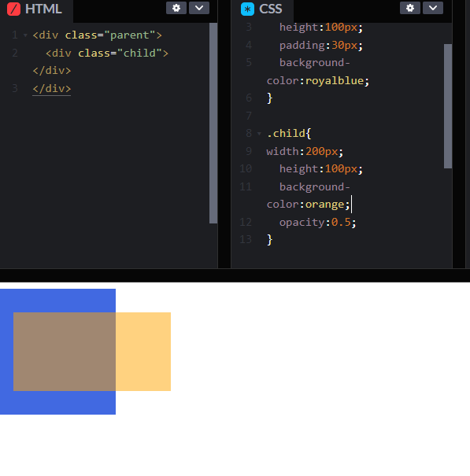Screen dimensions: 470x476
Task: Click the royalblue color value in CSS
Action: tap(335, 81)
